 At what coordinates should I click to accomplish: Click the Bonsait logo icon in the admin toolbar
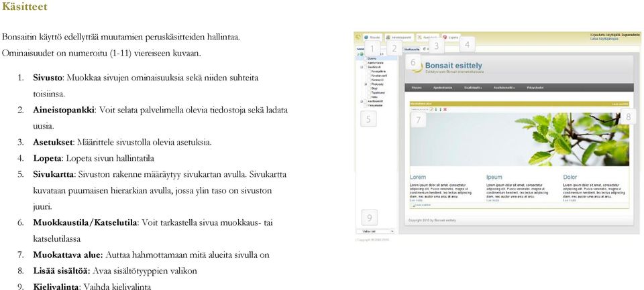[x=358, y=38]
